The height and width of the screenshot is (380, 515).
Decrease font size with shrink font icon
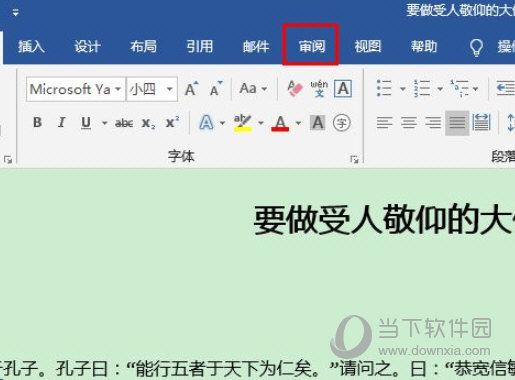coord(216,88)
